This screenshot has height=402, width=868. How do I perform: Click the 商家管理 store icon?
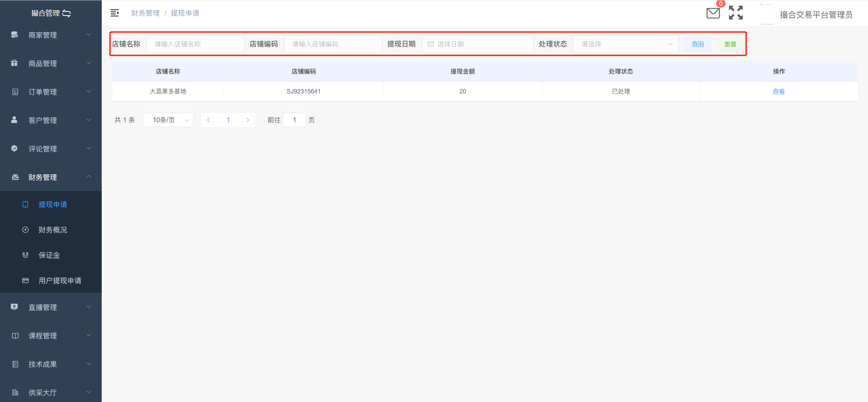[15, 35]
